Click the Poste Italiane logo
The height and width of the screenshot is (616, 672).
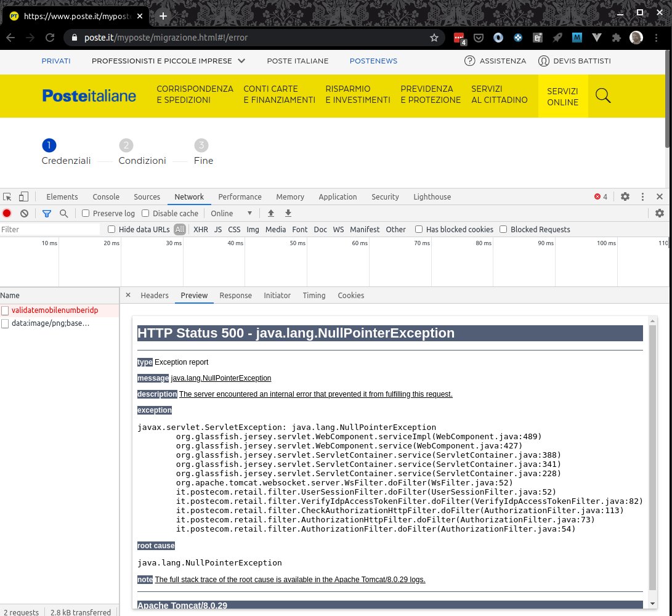tap(89, 95)
